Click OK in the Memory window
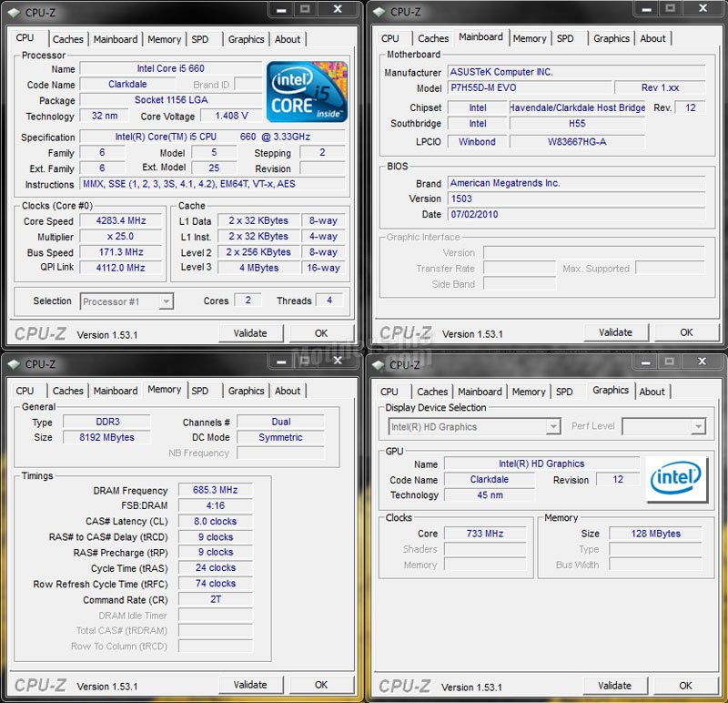This screenshot has height=703, width=728. click(x=321, y=685)
